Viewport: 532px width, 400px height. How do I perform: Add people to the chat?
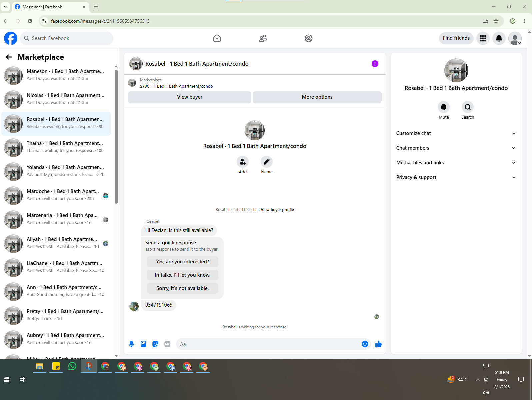(x=243, y=162)
